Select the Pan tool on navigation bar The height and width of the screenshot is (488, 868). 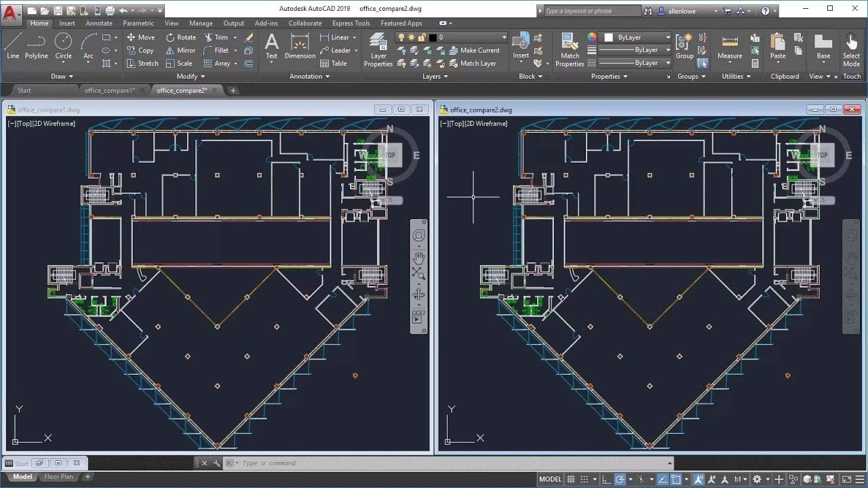(418, 258)
